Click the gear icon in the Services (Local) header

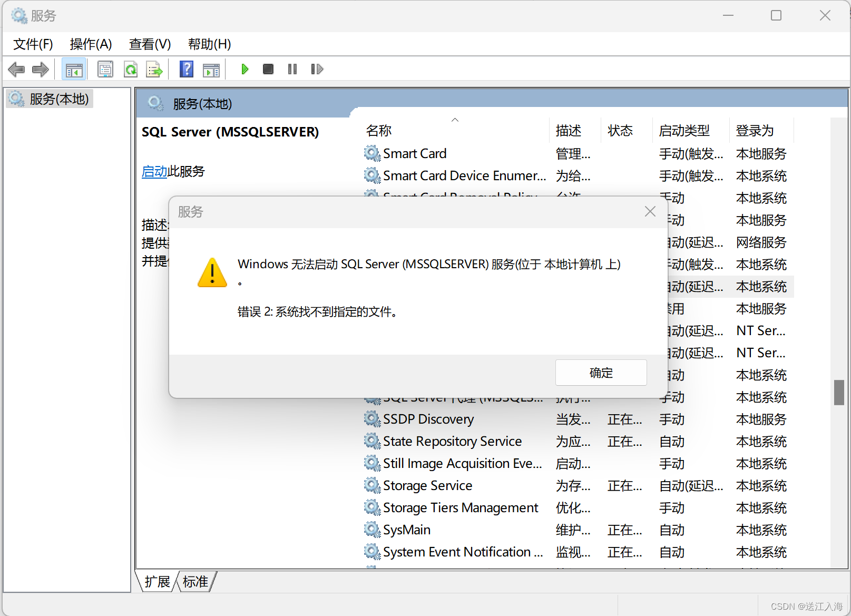point(156,103)
